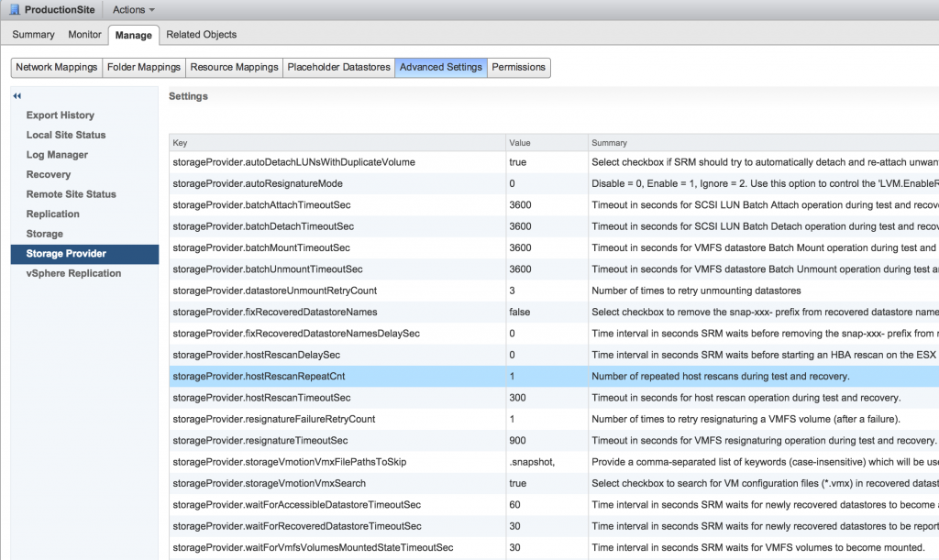Open the Actions dropdown menu
Image resolution: width=939 pixels, height=560 pixels.
[x=133, y=9]
